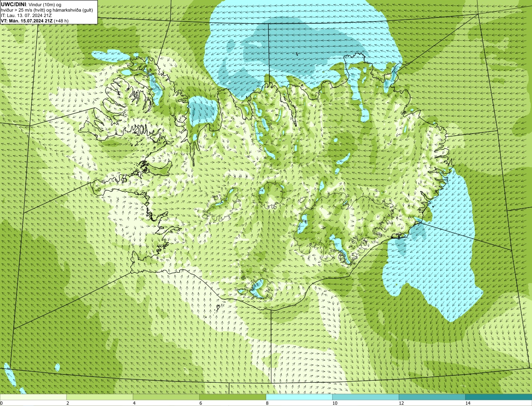Select the 6–8 darker green scale segment
Screen dimensions: 532x406
(x=233, y=397)
